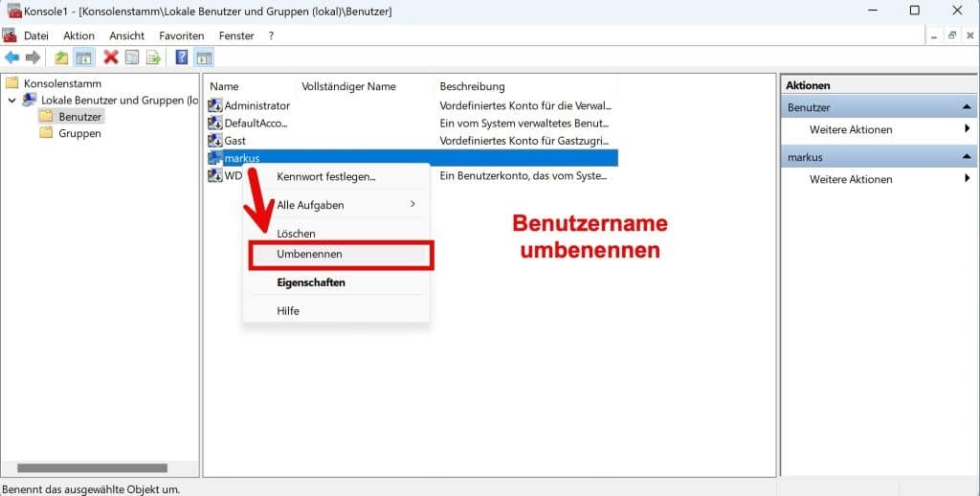Open the Fenster menu

[236, 35]
